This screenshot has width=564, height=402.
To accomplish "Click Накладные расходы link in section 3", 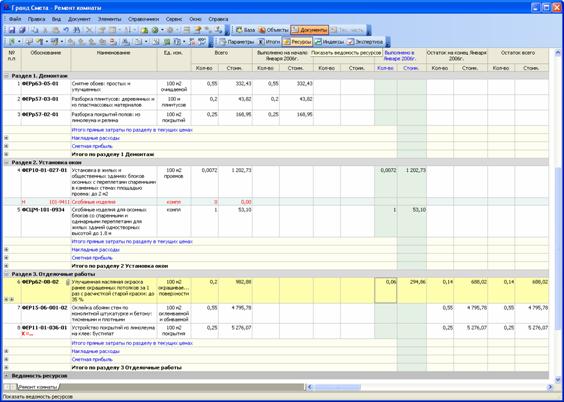I will pos(95,351).
